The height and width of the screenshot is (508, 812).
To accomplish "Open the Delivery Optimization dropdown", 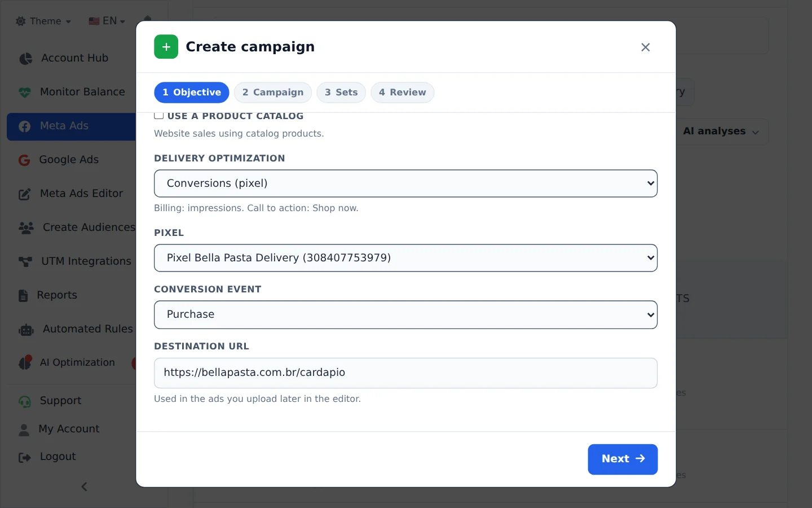I will coord(405,183).
